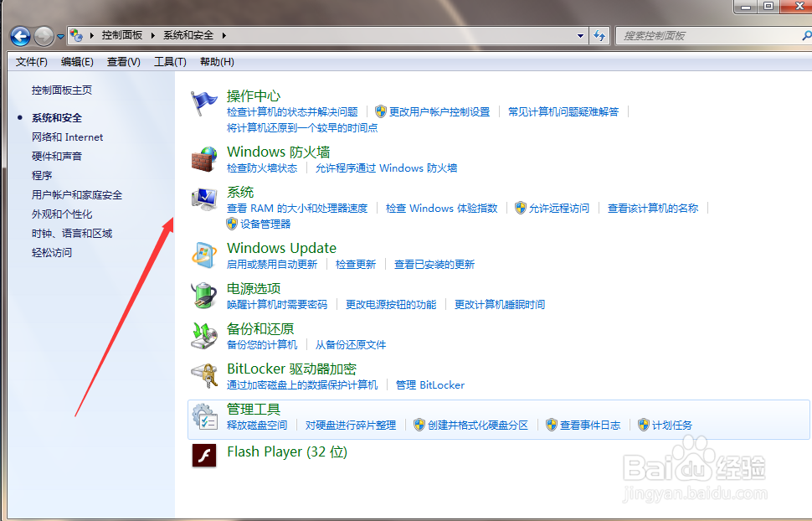The height and width of the screenshot is (521, 812).
Task: Click 控制面板 breadcrumb segment
Action: pos(121,35)
